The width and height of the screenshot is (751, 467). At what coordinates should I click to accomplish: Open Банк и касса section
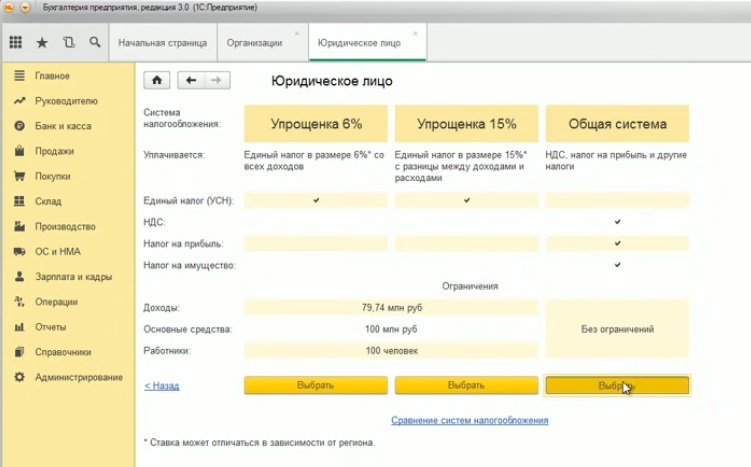[x=63, y=126]
